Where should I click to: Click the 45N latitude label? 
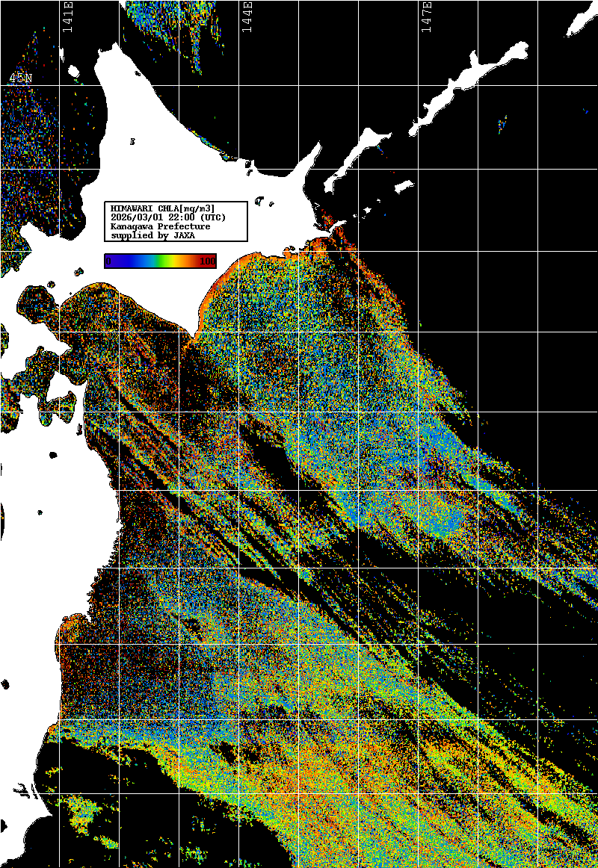coord(20,78)
